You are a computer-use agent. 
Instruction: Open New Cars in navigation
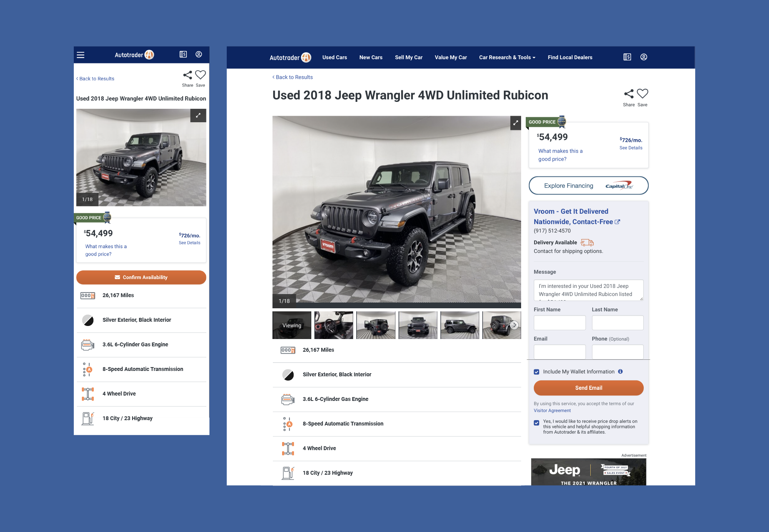tap(371, 58)
